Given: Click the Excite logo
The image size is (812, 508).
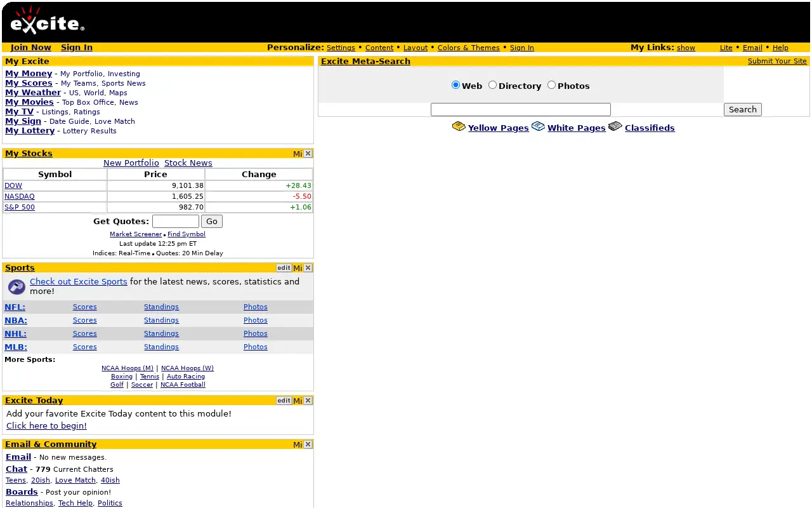Looking at the screenshot, I should [47, 21].
